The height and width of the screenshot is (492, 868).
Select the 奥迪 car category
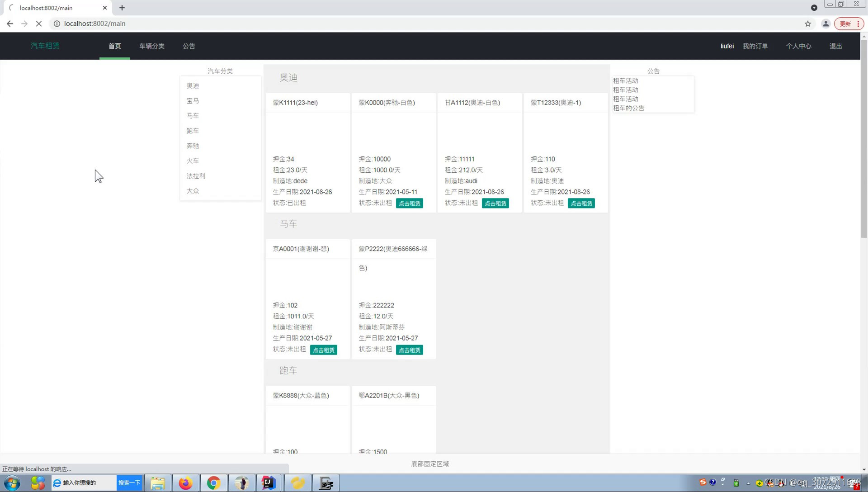[x=193, y=86]
